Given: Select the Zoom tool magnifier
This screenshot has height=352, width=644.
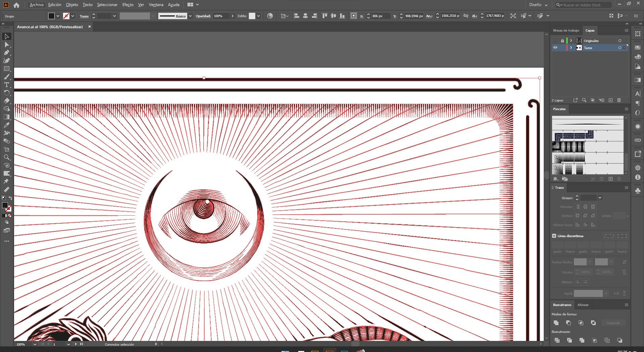Looking at the screenshot, I should pyautogui.click(x=6, y=157).
